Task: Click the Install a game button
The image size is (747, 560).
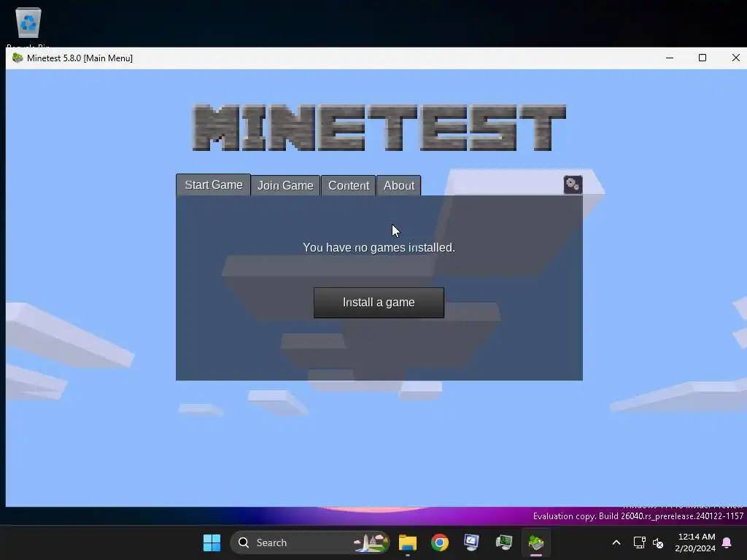Action: [379, 303]
